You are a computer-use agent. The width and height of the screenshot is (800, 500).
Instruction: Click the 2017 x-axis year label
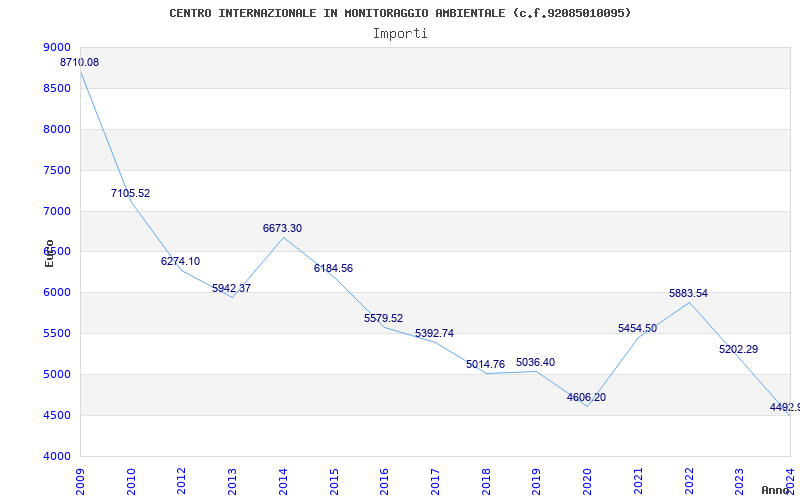tap(435, 482)
